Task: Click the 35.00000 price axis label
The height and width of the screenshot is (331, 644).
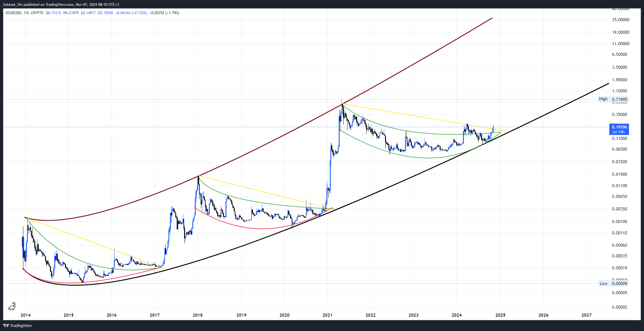Action: pos(621,20)
